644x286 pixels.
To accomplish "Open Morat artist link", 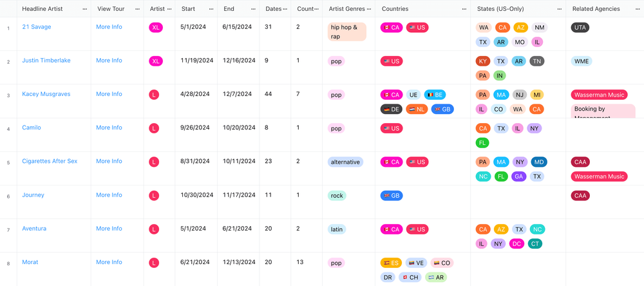I will (30, 262).
